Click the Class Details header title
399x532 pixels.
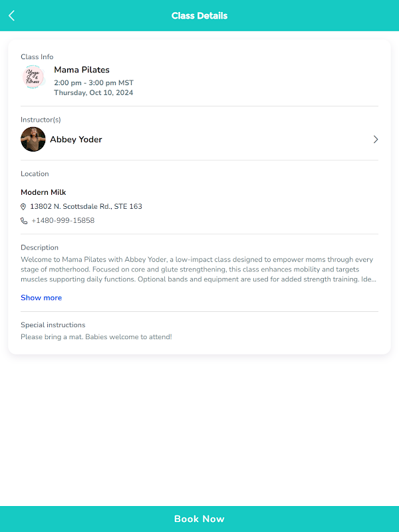tap(199, 16)
